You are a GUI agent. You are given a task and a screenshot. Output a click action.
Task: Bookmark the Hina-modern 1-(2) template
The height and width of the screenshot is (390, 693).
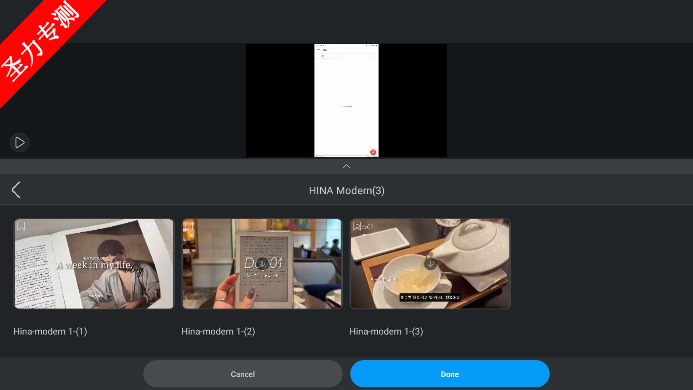(189, 226)
